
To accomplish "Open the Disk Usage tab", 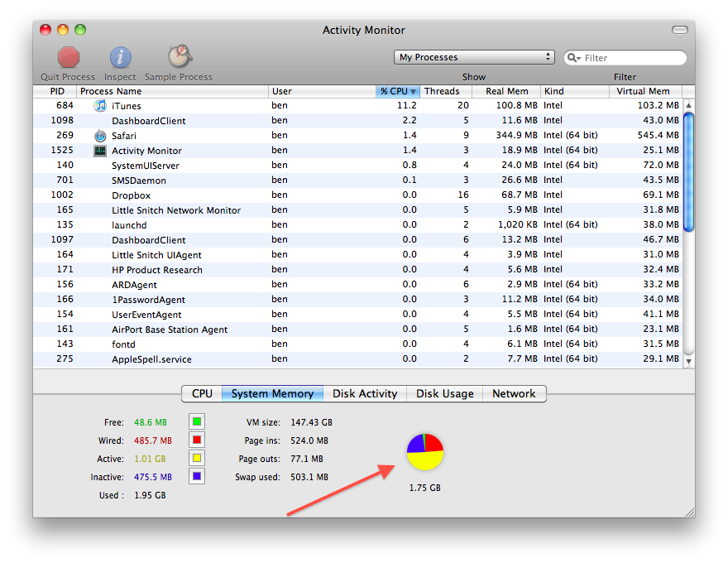I will [445, 393].
